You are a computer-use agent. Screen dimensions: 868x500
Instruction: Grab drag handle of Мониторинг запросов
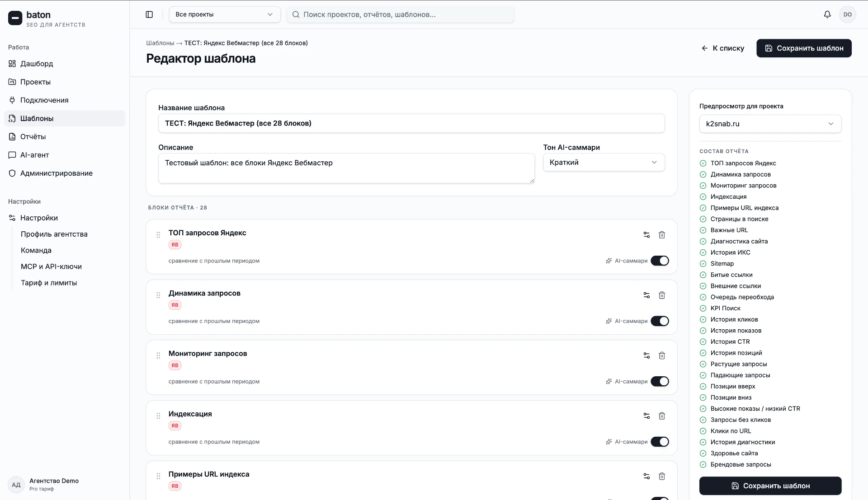[x=158, y=355]
